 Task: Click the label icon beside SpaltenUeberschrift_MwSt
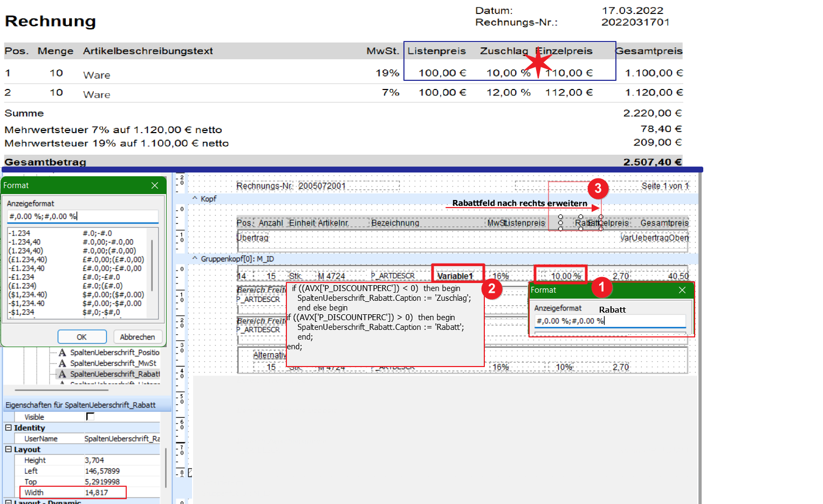[63, 363]
